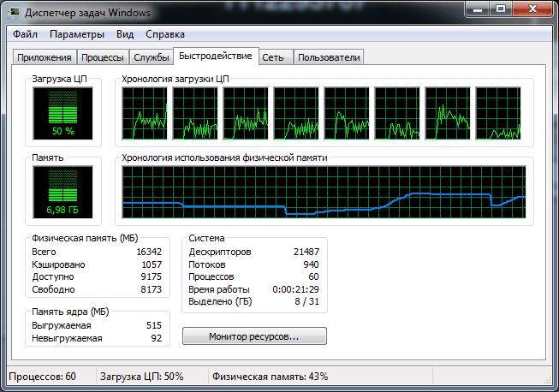Open the Вид menu
Image resolution: width=559 pixels, height=392 pixels.
(125, 34)
